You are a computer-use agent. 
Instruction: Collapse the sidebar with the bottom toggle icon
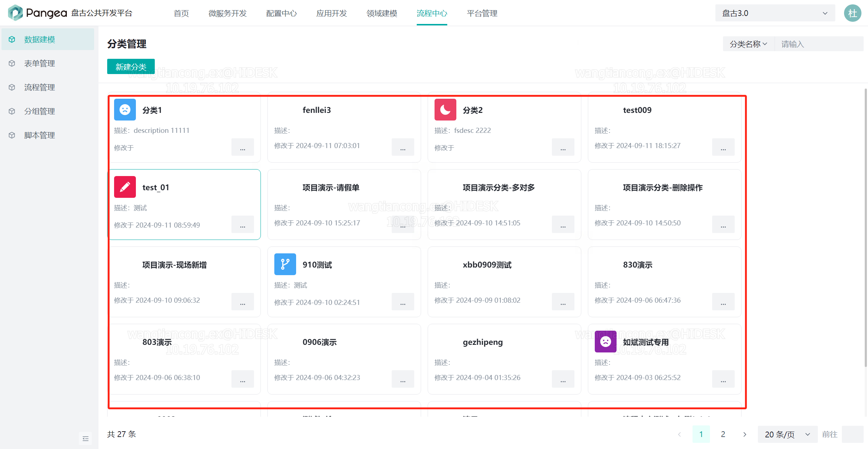85,439
